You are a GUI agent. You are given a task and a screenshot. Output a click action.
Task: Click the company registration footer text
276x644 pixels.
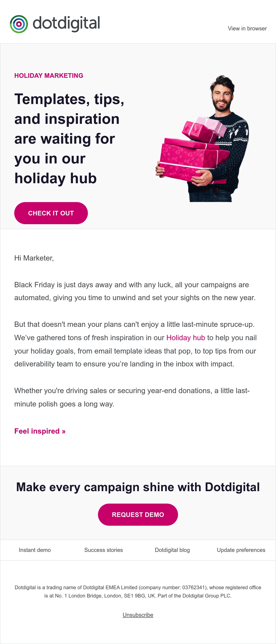coord(138,592)
